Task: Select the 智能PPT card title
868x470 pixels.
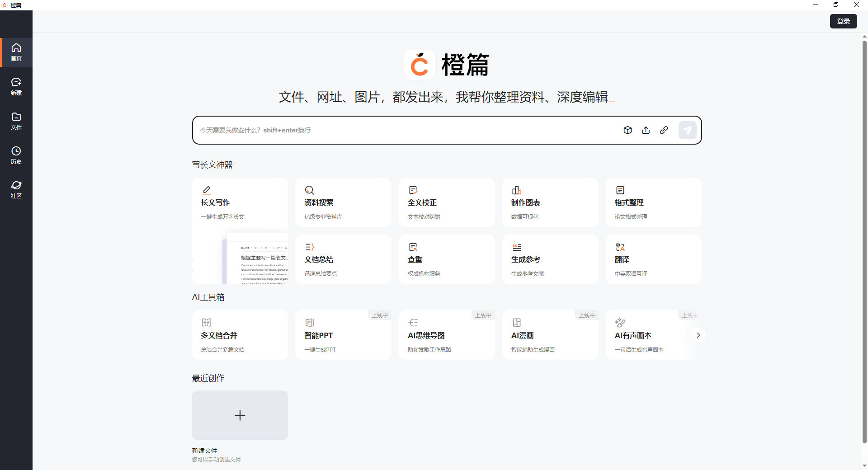Action: (319, 335)
